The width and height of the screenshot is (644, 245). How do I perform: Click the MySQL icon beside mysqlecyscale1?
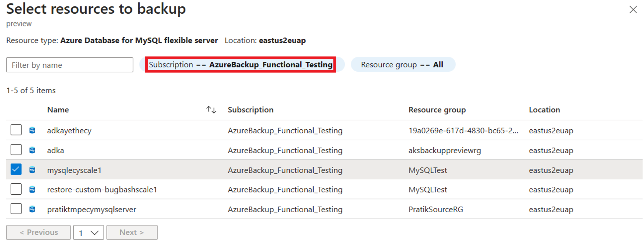32,170
